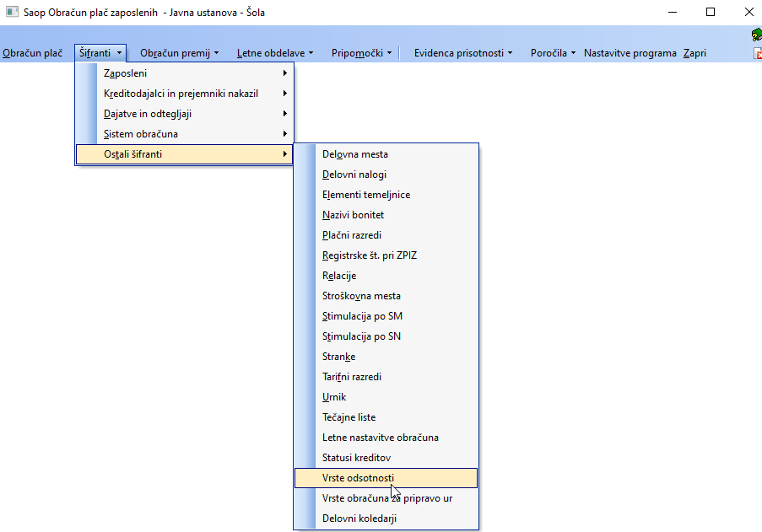The image size is (762, 532).
Task: Open the Obračun plač menu
Action: click(33, 53)
